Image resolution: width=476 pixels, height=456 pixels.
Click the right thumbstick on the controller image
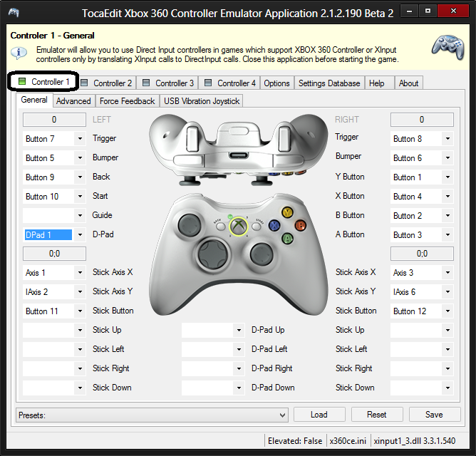click(x=262, y=254)
